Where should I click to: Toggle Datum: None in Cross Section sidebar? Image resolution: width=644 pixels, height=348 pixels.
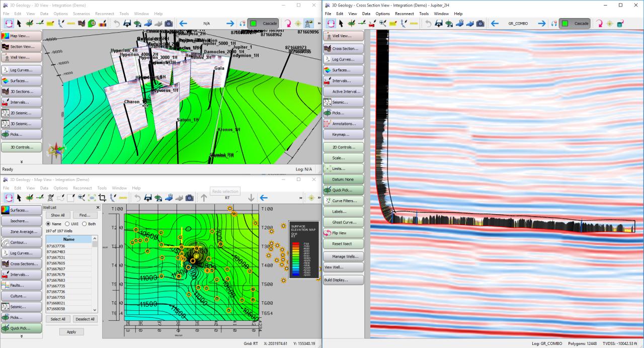click(x=344, y=180)
